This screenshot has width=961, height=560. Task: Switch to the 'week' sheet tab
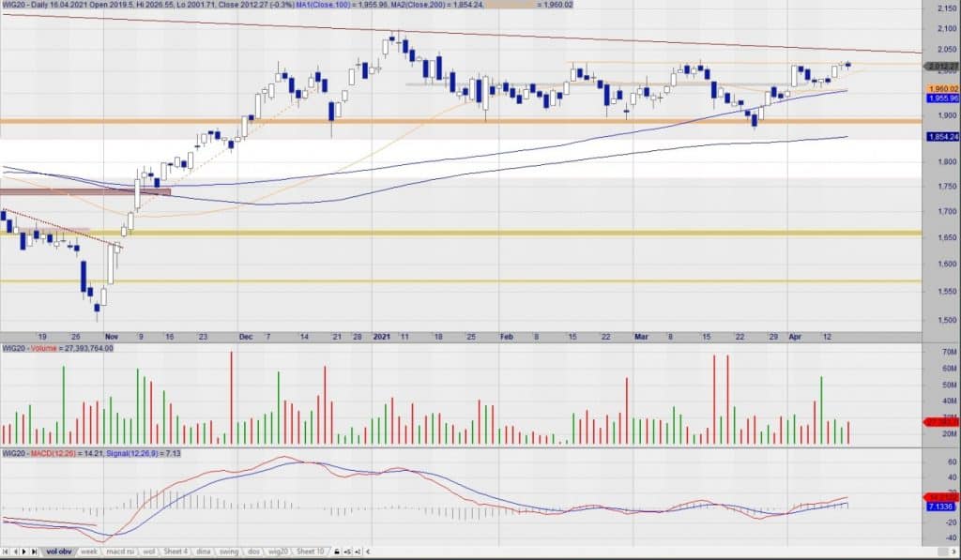click(89, 552)
